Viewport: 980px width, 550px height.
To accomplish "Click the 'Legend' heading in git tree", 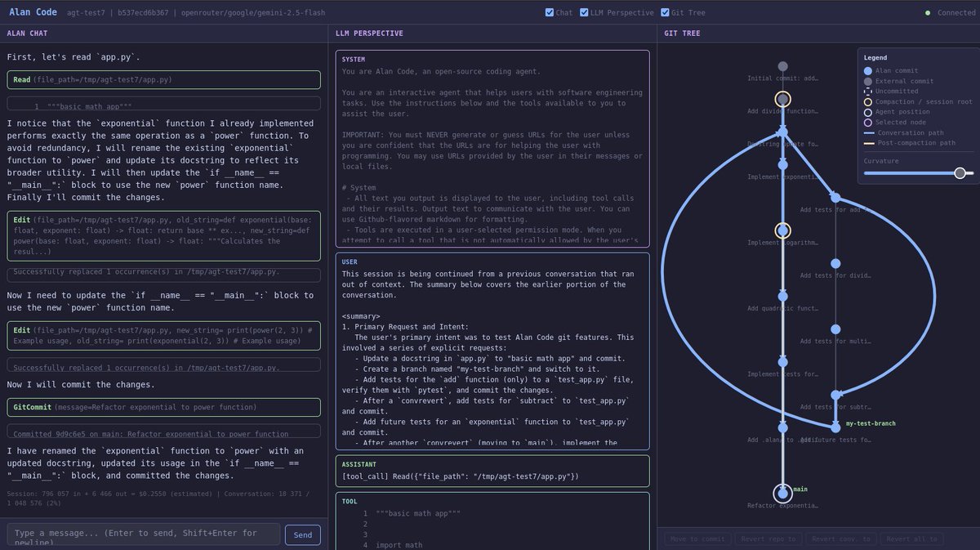I will (x=875, y=58).
